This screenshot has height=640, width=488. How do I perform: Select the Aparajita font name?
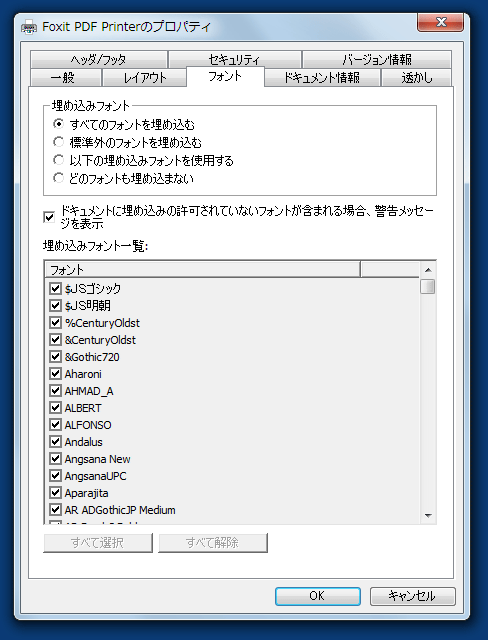86,493
